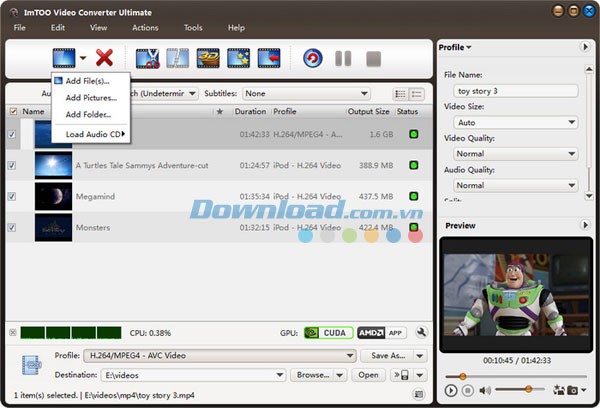600x408 pixels.
Task: Open the audio track dropdown showing Undetermined
Action: pos(192,93)
